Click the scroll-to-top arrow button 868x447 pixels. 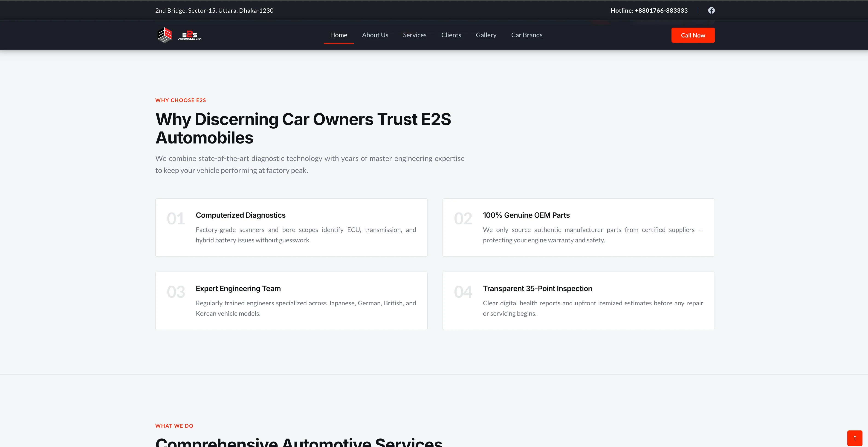click(854, 438)
